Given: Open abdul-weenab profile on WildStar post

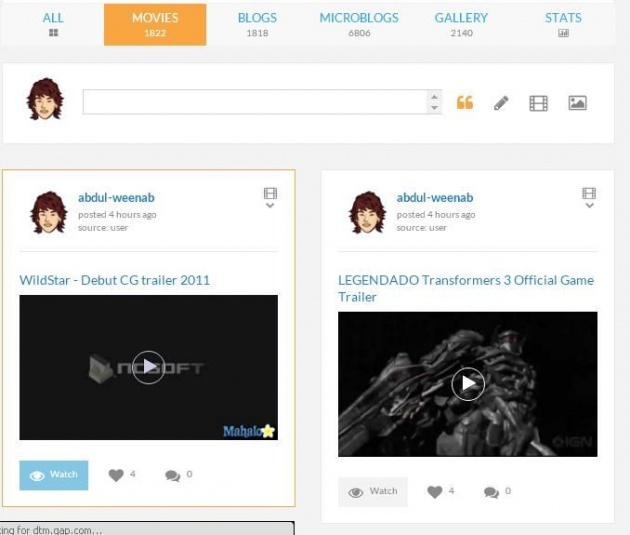Looking at the screenshot, I should point(116,198).
